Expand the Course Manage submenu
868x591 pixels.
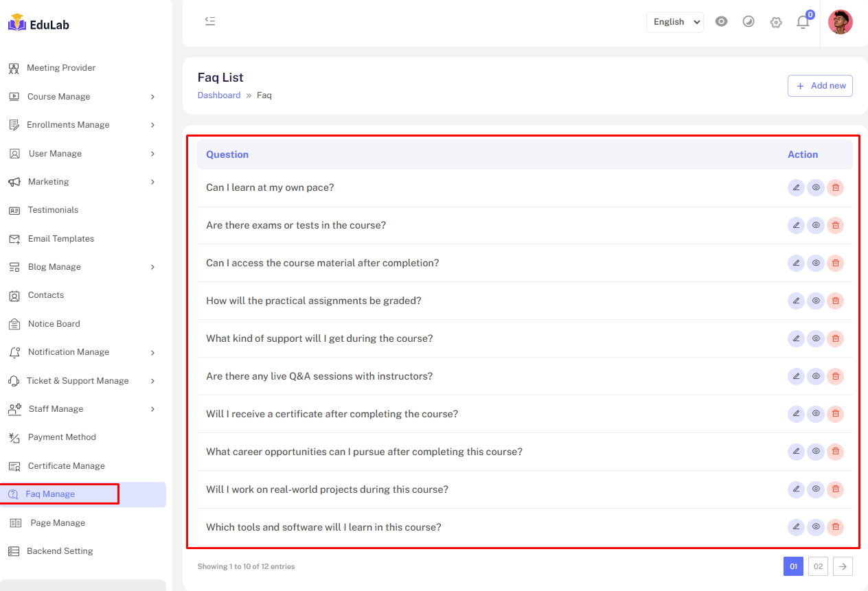pos(82,97)
